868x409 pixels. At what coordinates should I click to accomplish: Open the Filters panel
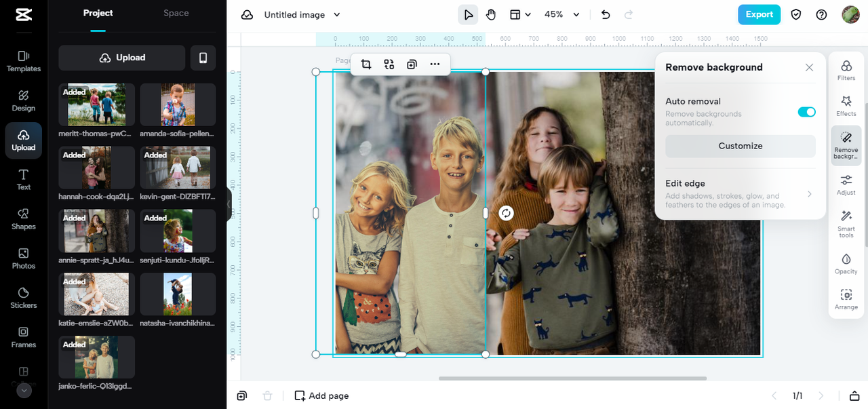coord(846,70)
